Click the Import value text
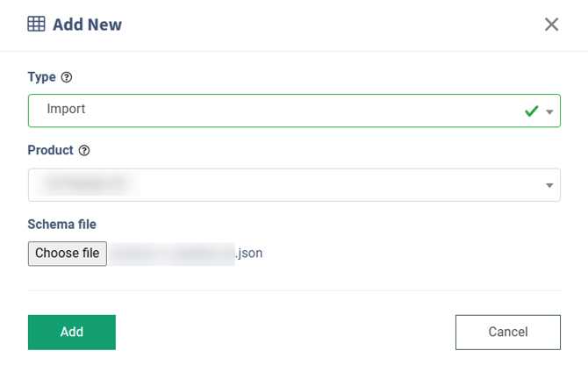Screen dimensions: 588x365 click(x=66, y=110)
